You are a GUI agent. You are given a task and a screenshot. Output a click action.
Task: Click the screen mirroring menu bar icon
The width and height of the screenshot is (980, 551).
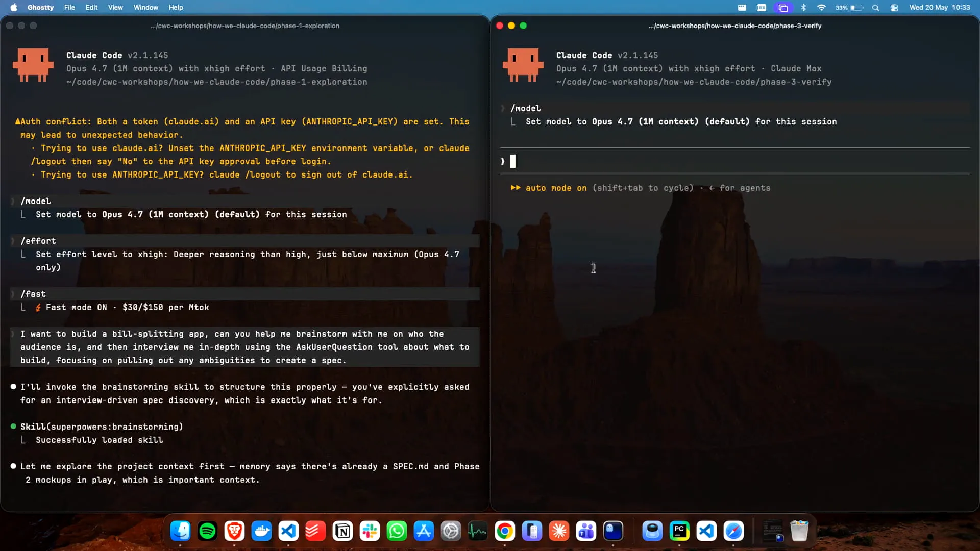(x=783, y=7)
